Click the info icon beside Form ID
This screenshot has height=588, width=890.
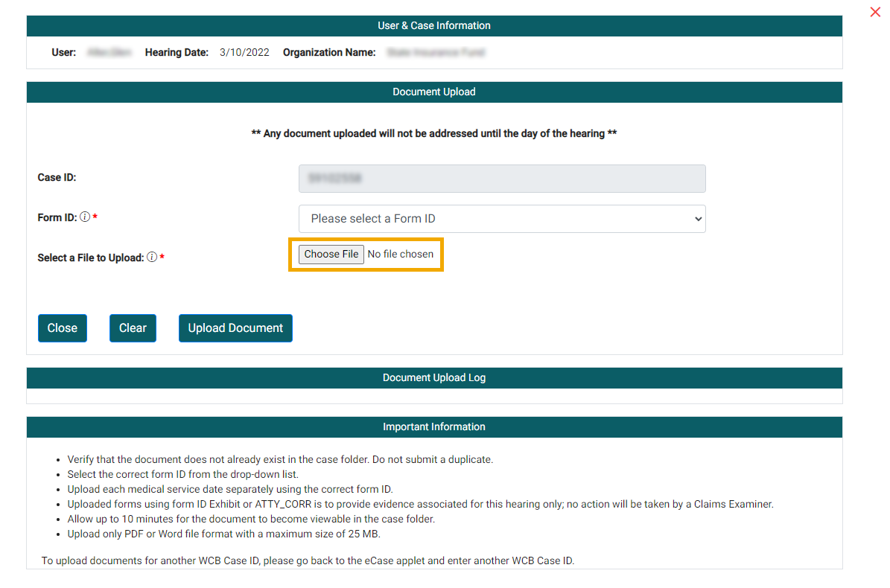click(85, 217)
